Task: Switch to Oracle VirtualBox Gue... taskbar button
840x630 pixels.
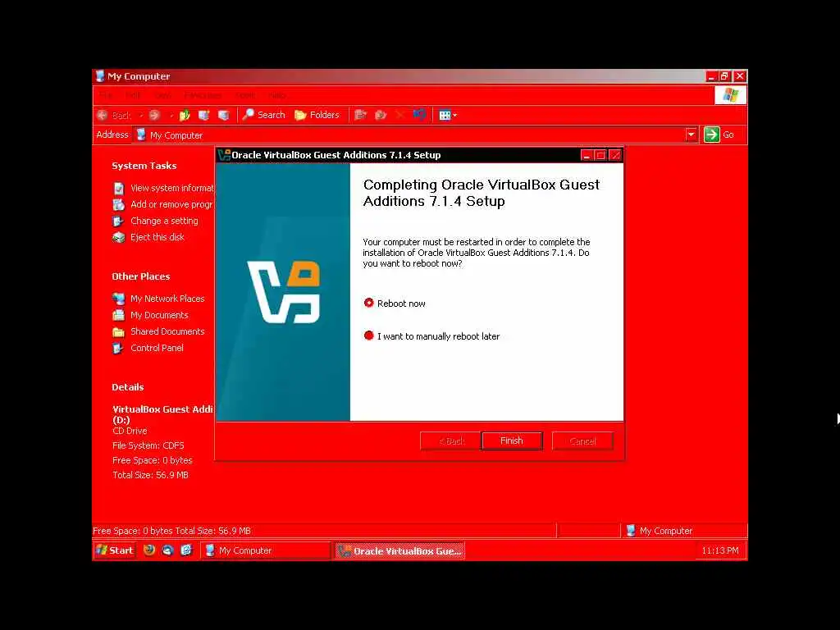Action: coord(399,550)
